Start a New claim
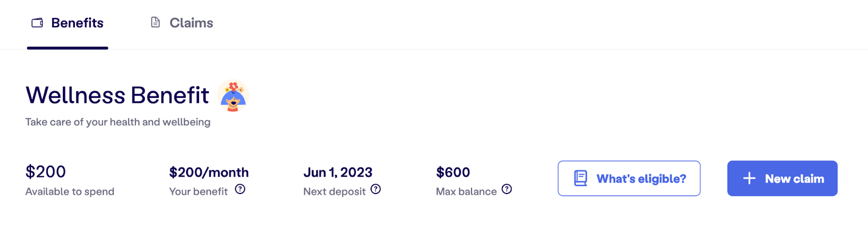The width and height of the screenshot is (868, 231). 782,178
